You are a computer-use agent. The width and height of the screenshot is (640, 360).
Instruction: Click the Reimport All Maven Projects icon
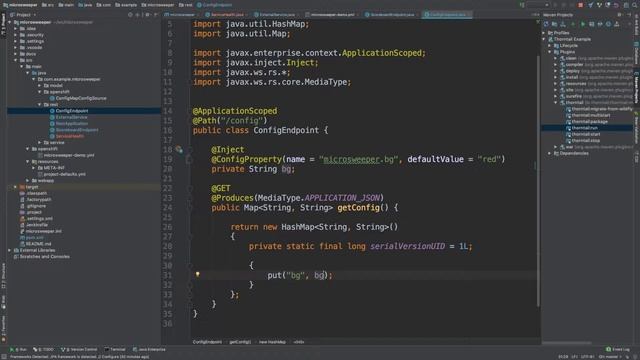[546, 24]
